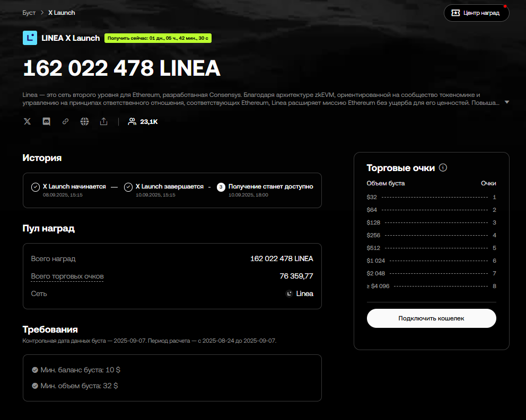
Task: Click the ticket icon in Центр наград
Action: click(455, 13)
